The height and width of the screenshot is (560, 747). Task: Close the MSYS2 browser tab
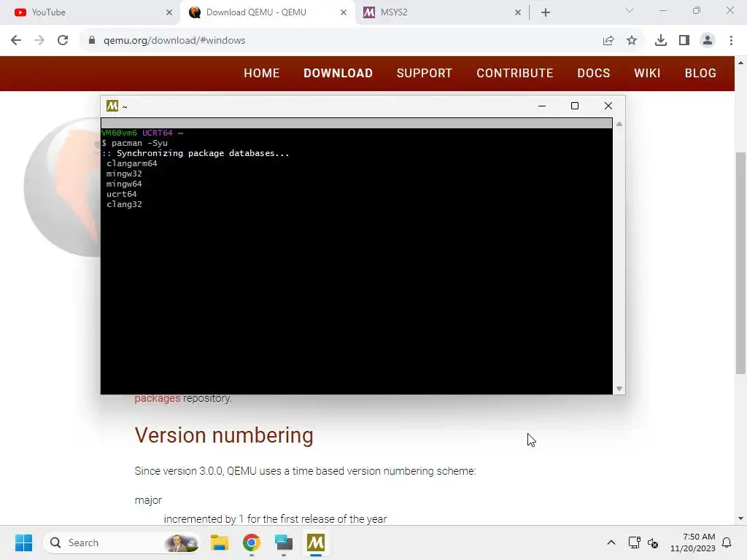(518, 12)
